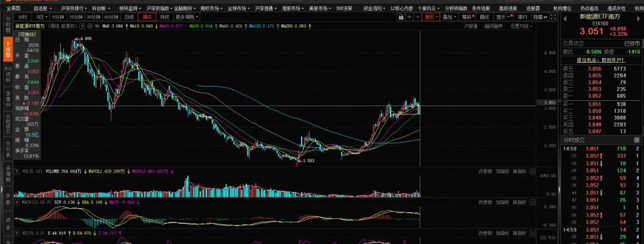The height and width of the screenshot is (244, 644).
Task: Click the lock icon in chart toolbar
Action: 401,17
